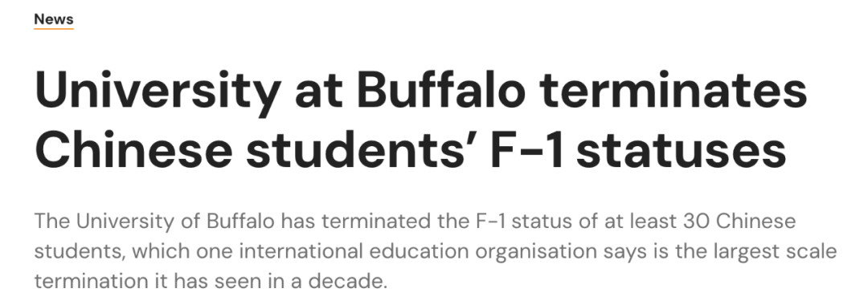Image resolution: width=868 pixels, height=301 pixels.
Task: Click the word Buffalo in the headline
Action: (440, 90)
